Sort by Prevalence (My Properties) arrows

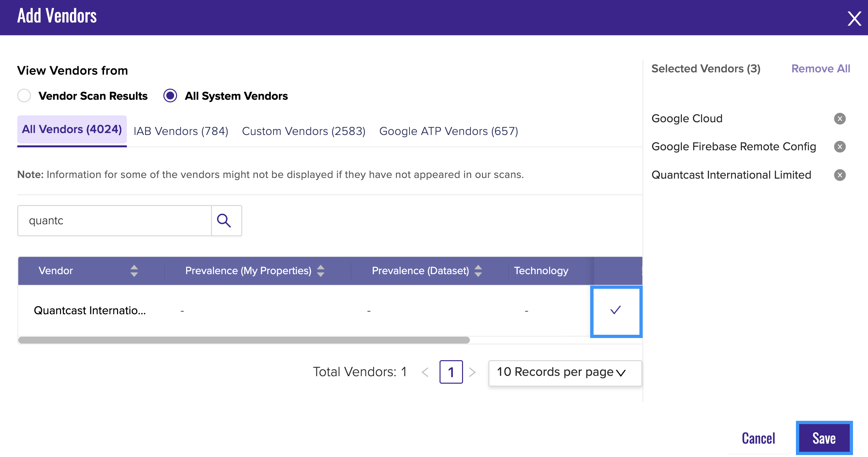(x=321, y=271)
